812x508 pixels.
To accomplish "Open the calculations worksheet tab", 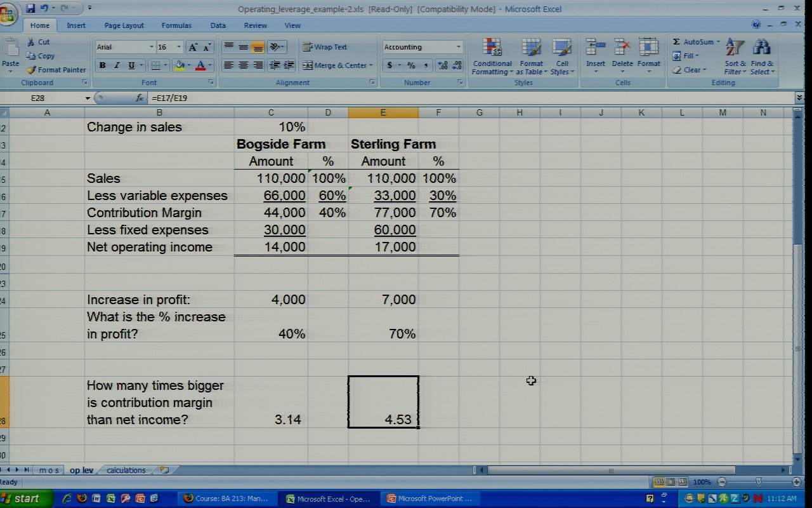I will pyautogui.click(x=126, y=471).
